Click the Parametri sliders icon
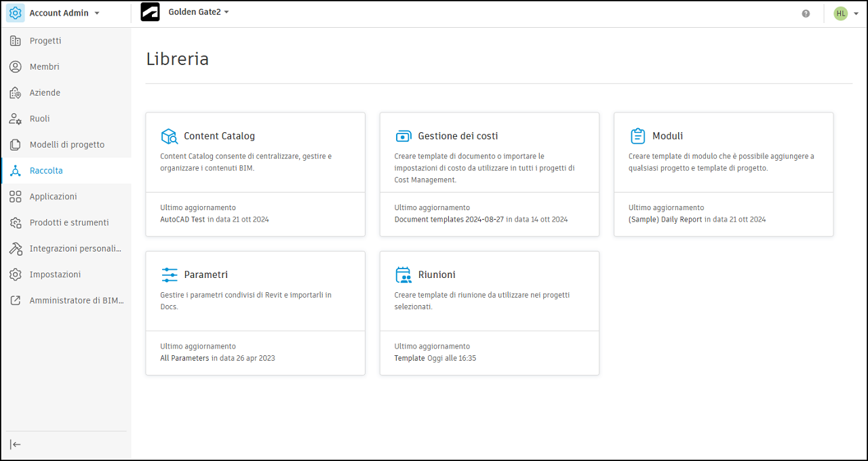Screen dimensions: 868x461 169,275
